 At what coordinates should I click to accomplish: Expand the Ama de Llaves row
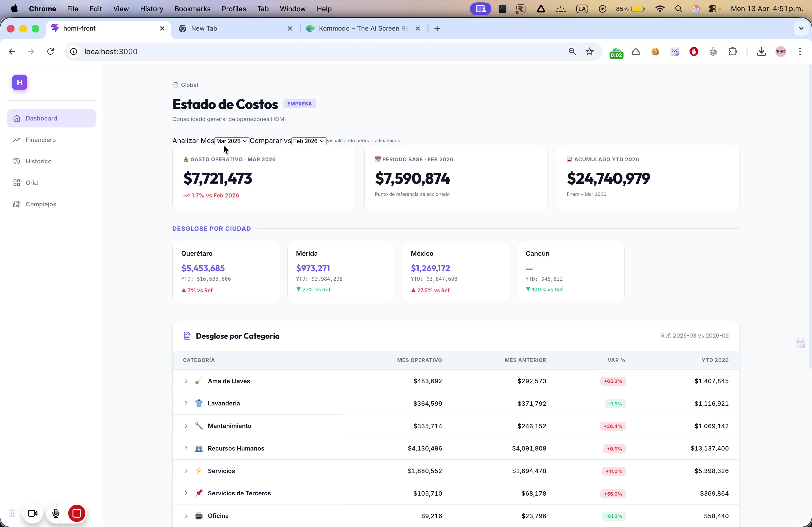pyautogui.click(x=186, y=381)
